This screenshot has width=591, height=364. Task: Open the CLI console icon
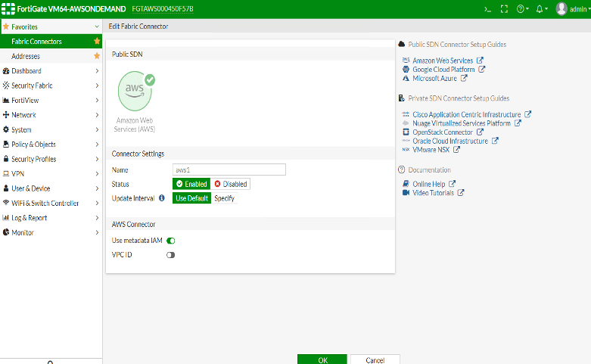(x=488, y=9)
